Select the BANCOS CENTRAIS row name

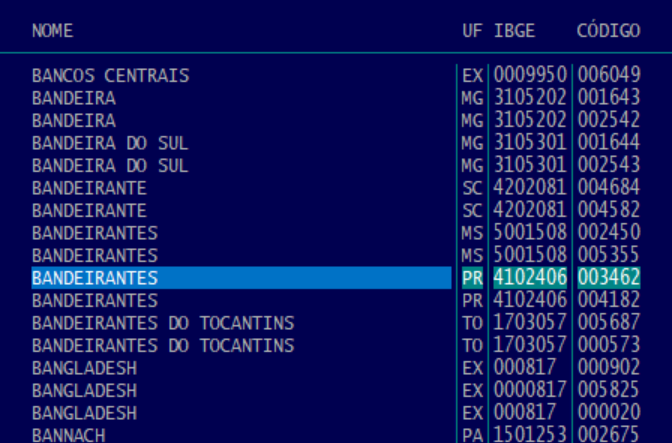110,76
